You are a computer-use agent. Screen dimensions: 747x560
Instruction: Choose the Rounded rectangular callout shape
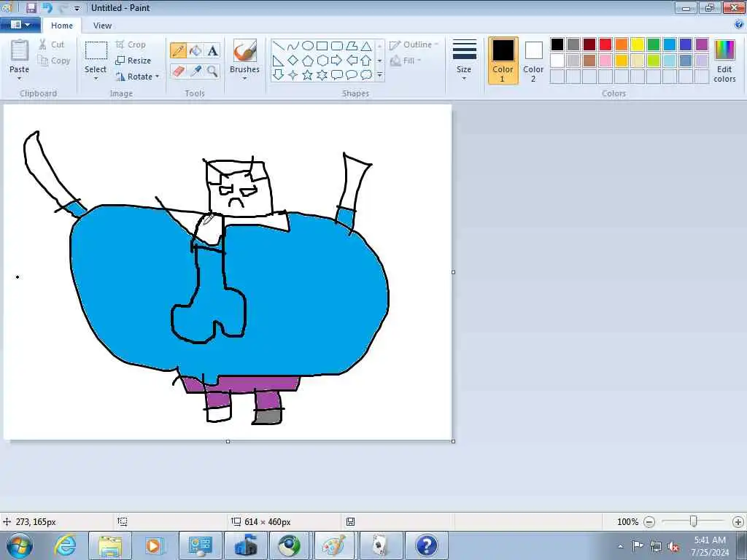pos(337,75)
